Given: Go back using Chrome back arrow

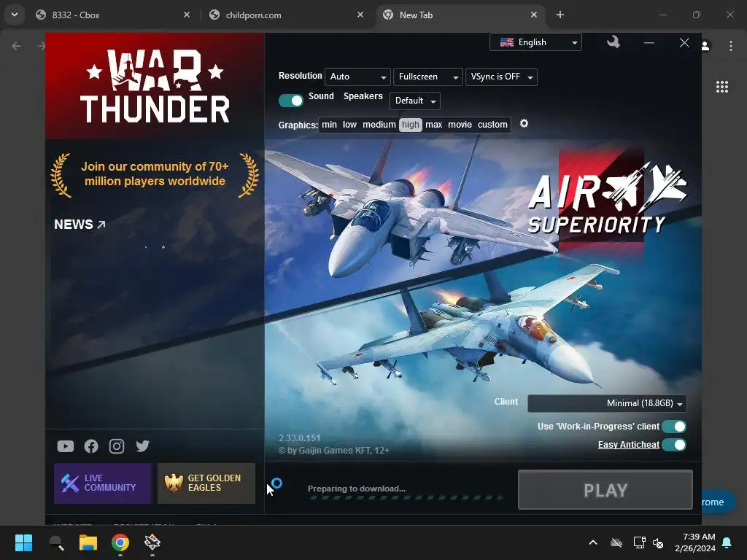Looking at the screenshot, I should [16, 46].
